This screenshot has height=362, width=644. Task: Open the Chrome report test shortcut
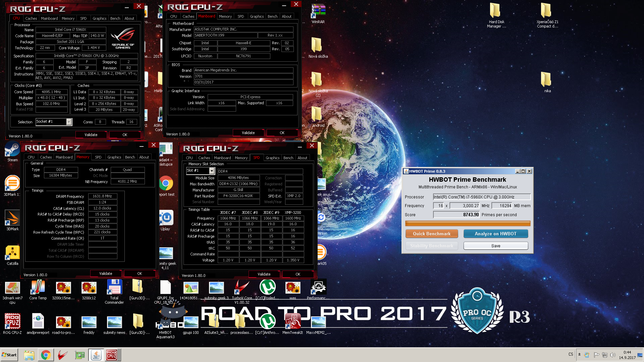(x=166, y=186)
